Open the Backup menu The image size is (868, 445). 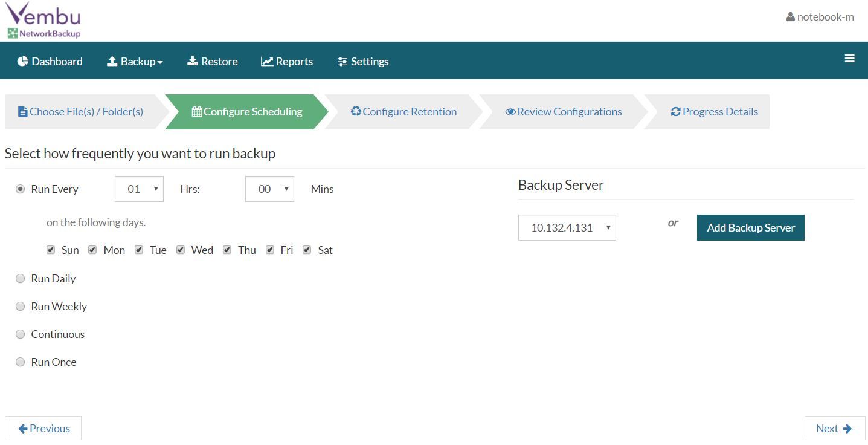[135, 60]
